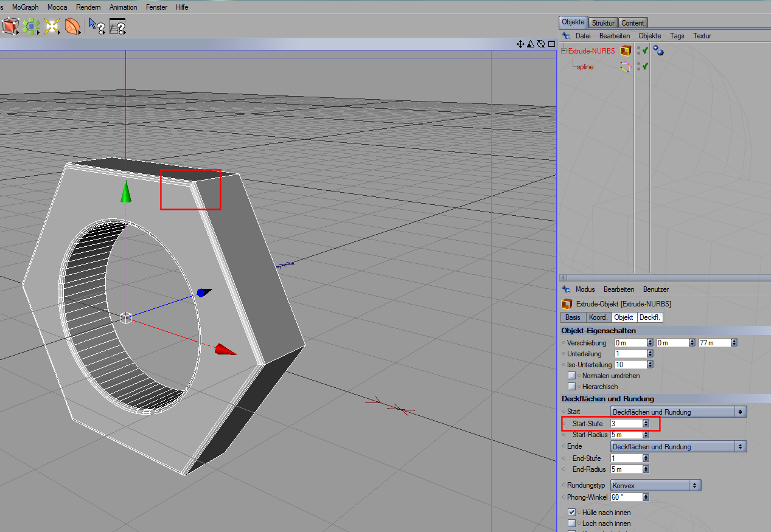Toggle the green checkmark for Extrude-NURBS
The height and width of the screenshot is (532, 771).
tap(645, 51)
